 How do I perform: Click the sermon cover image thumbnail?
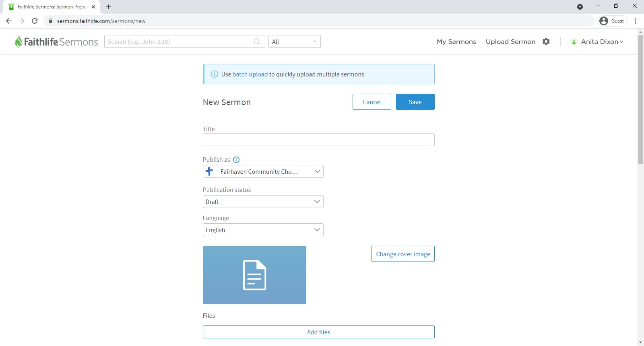pyautogui.click(x=254, y=275)
